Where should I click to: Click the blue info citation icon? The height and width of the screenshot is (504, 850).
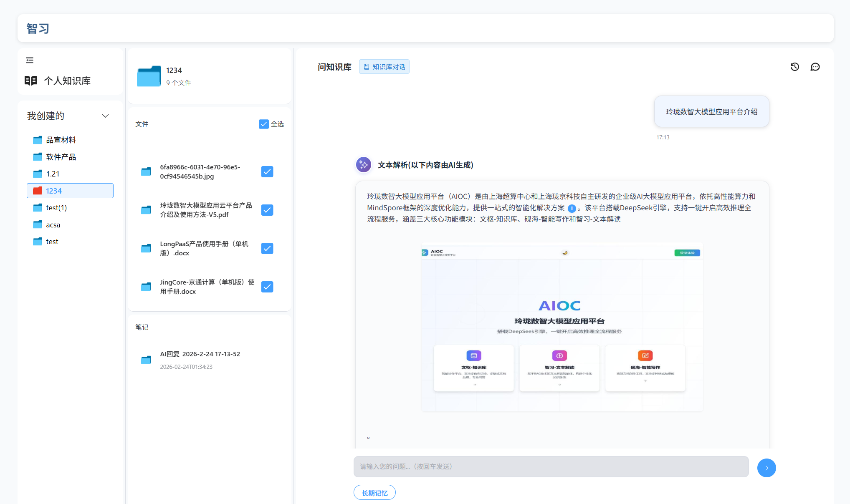pos(572,208)
